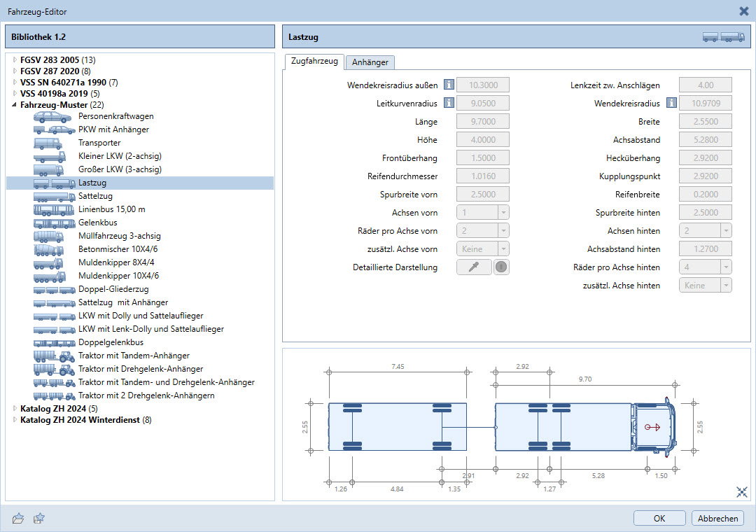
Task: Switch to the Anhänger tab
Action: 370,62
